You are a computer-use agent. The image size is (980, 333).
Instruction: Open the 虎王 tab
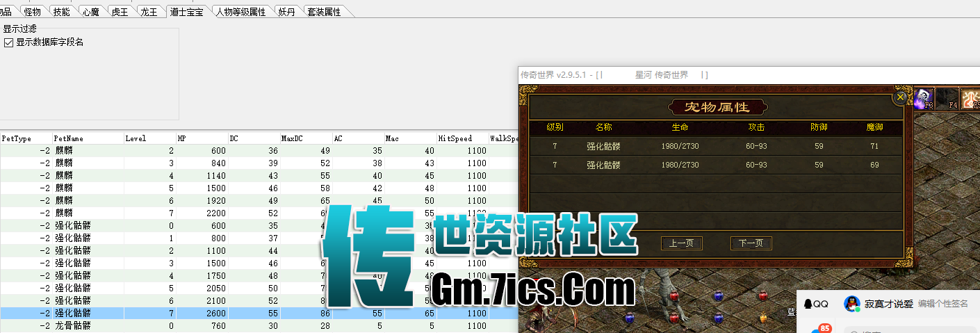point(120,12)
